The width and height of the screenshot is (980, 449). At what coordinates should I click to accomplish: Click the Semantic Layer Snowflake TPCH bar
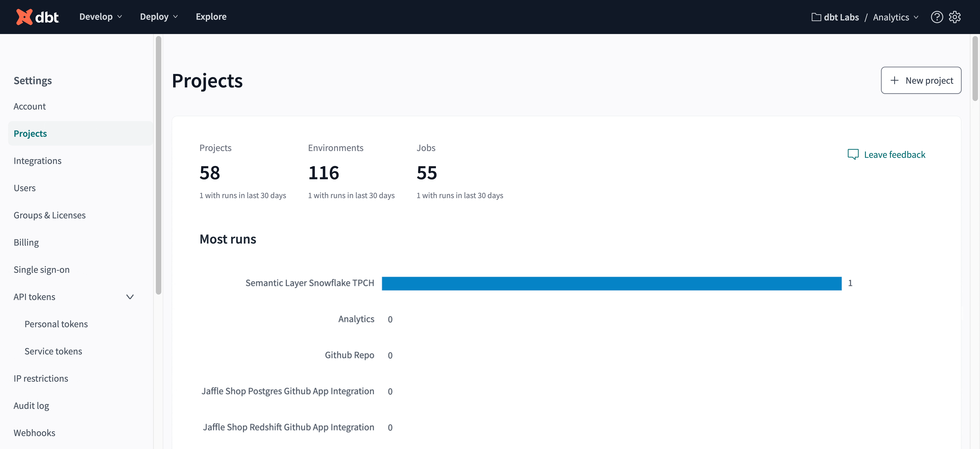pyautogui.click(x=612, y=283)
